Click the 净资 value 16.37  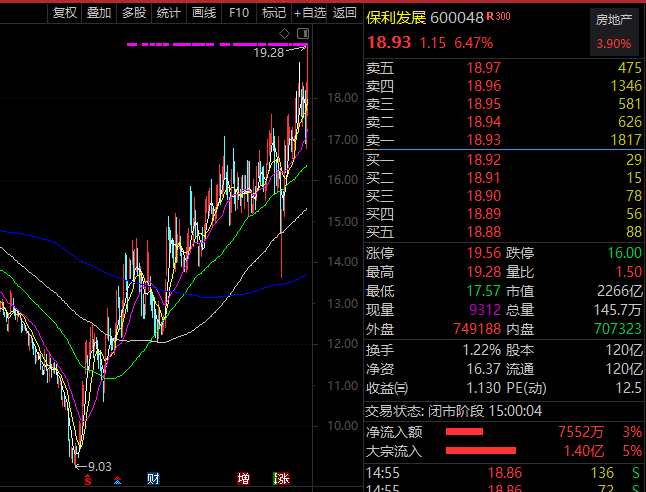pyautogui.click(x=484, y=369)
